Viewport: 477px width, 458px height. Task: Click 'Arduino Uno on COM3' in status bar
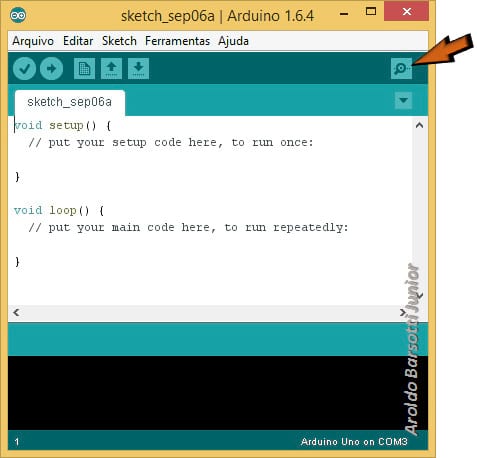(354, 442)
